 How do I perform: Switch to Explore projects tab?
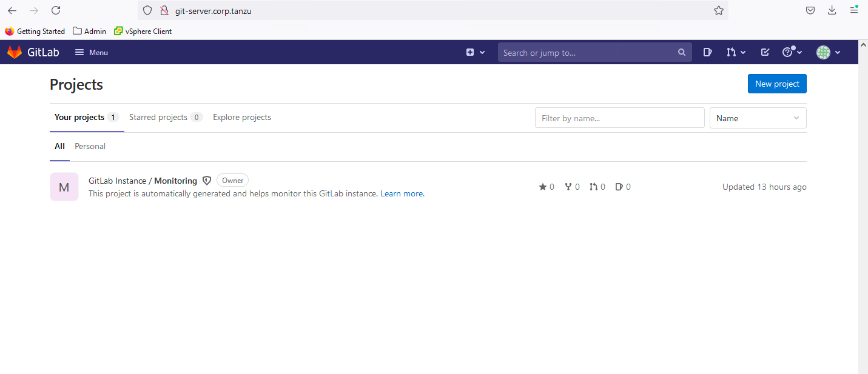pos(242,118)
